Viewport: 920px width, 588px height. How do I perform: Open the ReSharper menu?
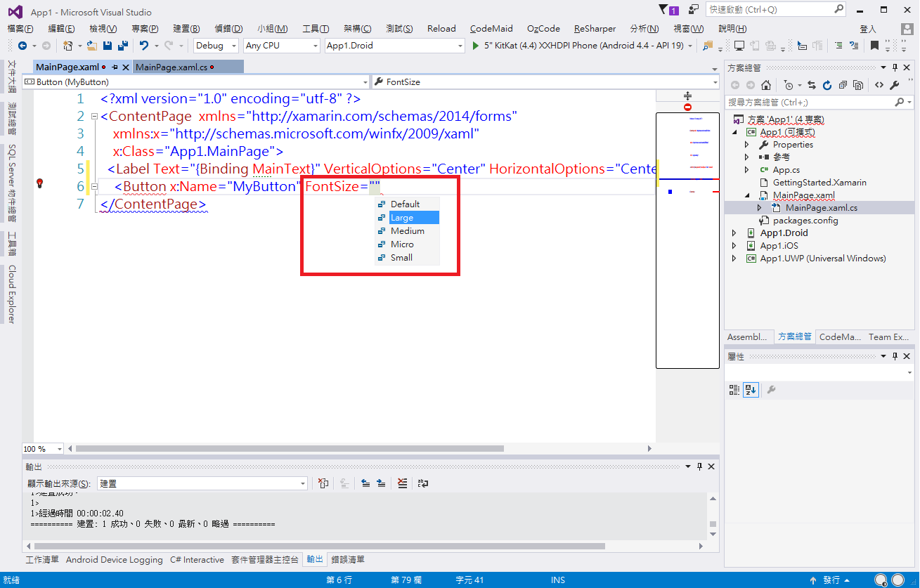coord(595,29)
